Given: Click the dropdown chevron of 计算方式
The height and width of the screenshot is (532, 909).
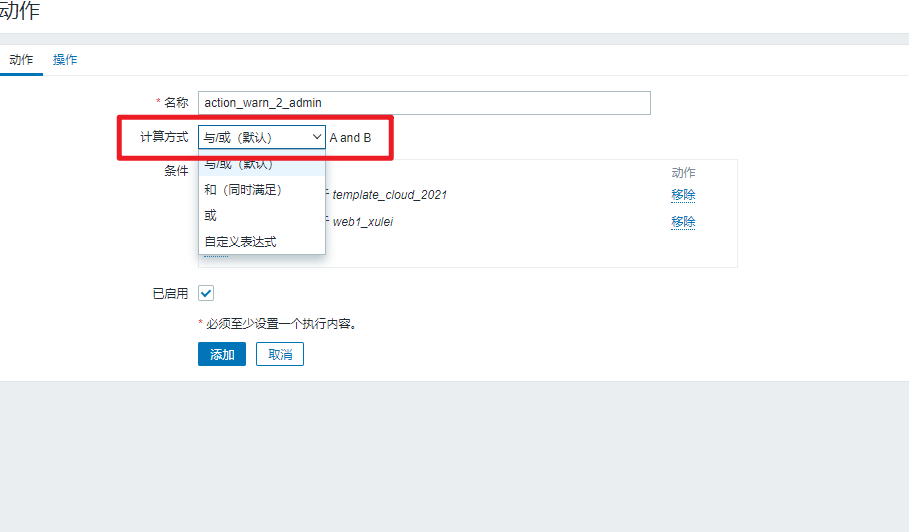Looking at the screenshot, I should pos(316,137).
